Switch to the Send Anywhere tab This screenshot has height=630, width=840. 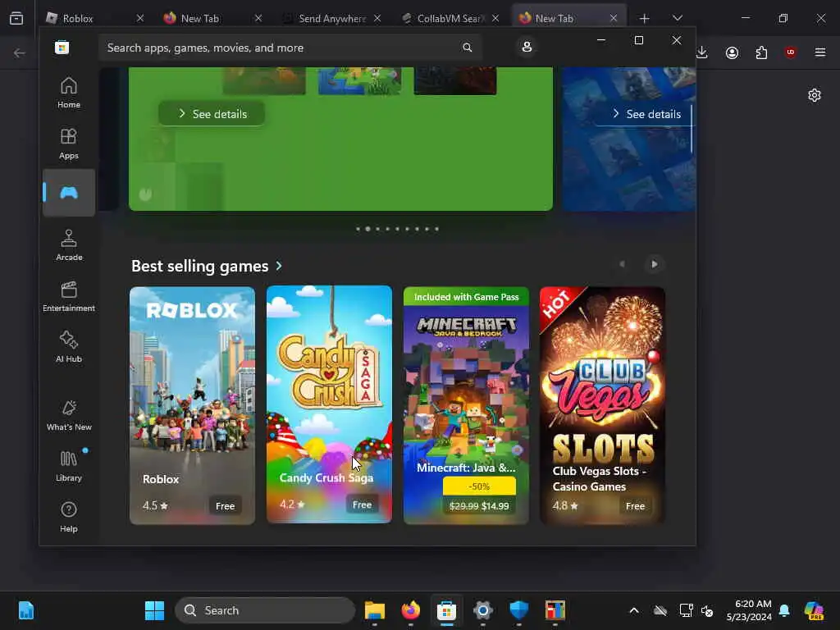pyautogui.click(x=331, y=18)
